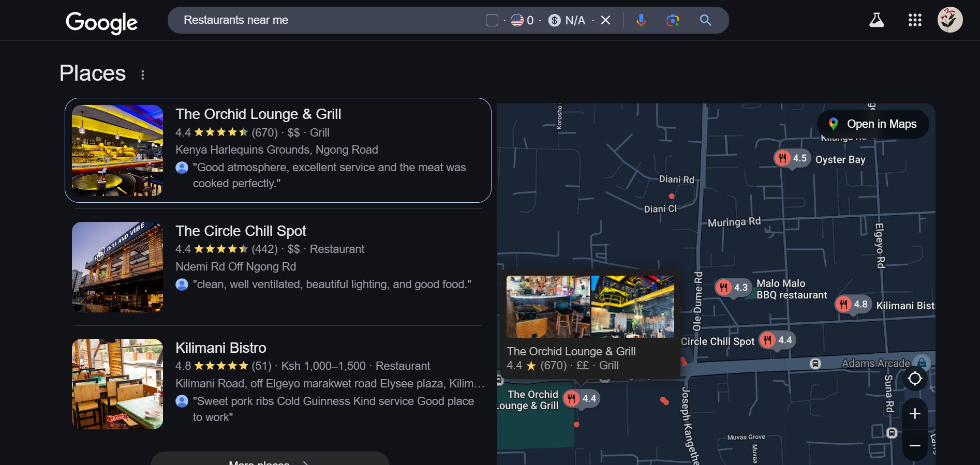Open the Google apps grid
The height and width of the screenshot is (465, 980).
[915, 20]
